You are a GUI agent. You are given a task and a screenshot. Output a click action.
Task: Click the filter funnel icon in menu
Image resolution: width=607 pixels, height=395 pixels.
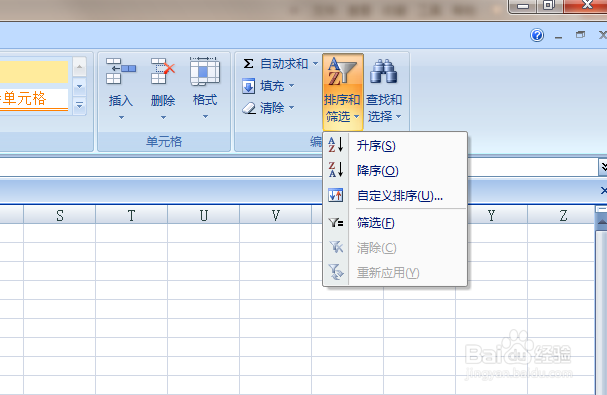(336, 222)
